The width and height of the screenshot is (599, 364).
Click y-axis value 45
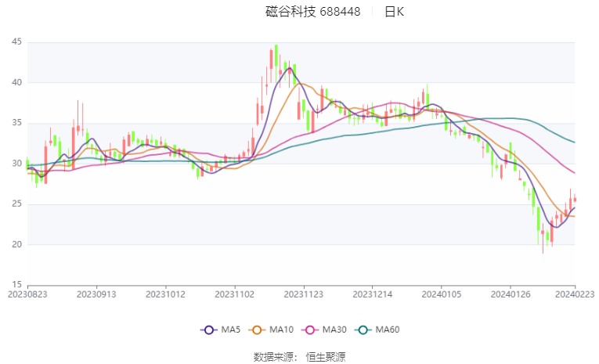(16, 41)
